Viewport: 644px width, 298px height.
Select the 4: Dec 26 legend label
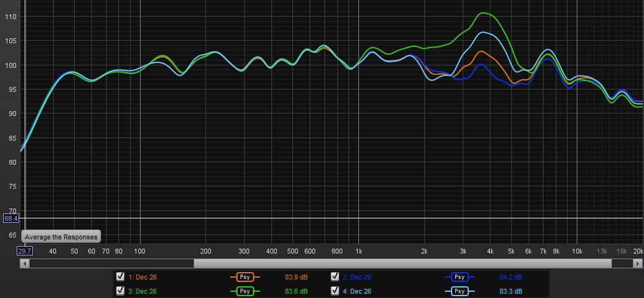357,291
